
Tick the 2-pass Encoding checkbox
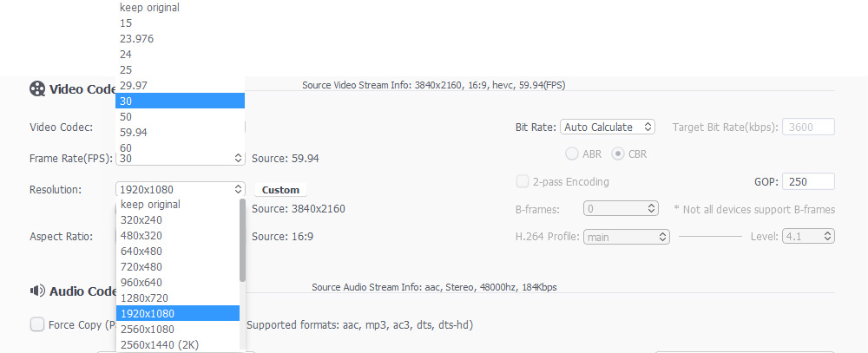point(523,181)
